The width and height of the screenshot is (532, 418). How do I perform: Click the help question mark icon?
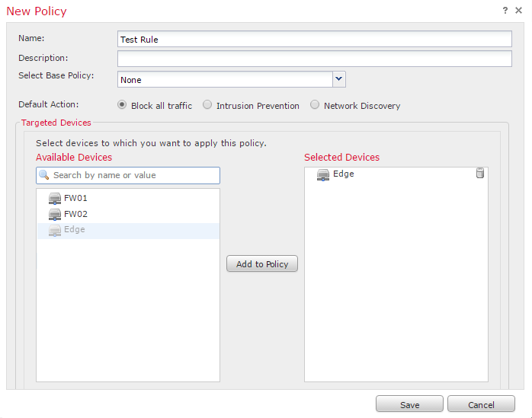pos(505,11)
